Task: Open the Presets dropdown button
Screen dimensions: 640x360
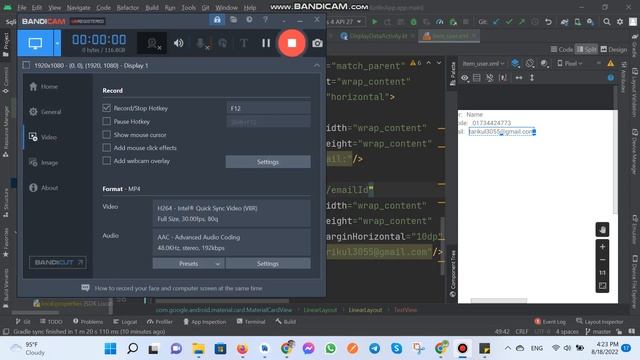Action: [x=189, y=264]
